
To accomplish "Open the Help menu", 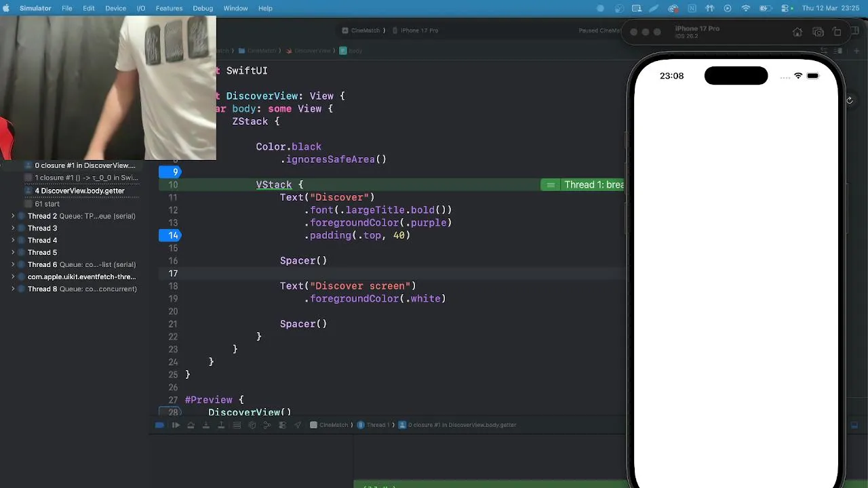I will pyautogui.click(x=265, y=8).
